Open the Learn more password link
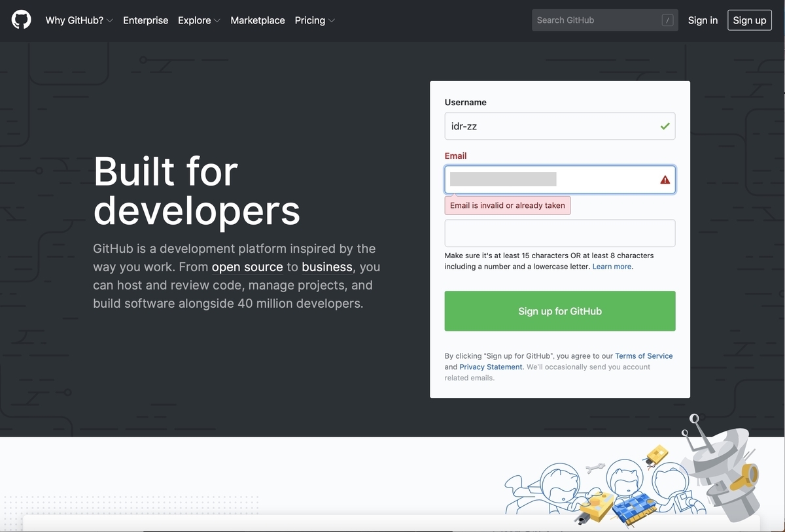 [612, 267]
